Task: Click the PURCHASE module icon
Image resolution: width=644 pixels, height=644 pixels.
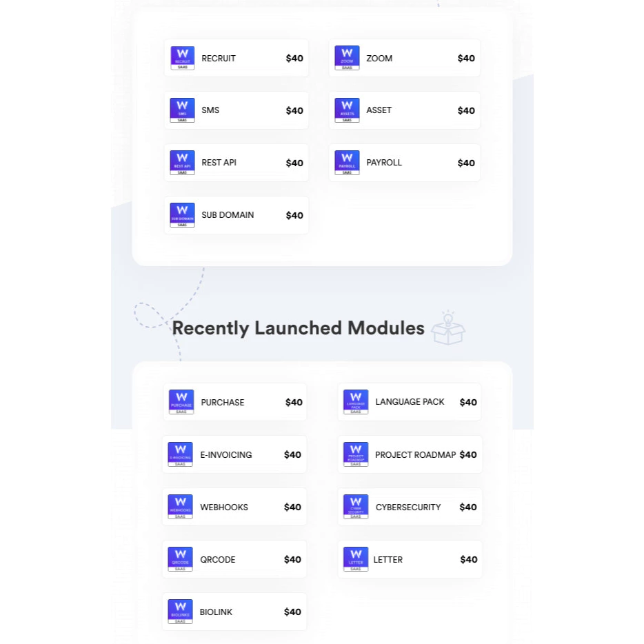Action: 180,402
